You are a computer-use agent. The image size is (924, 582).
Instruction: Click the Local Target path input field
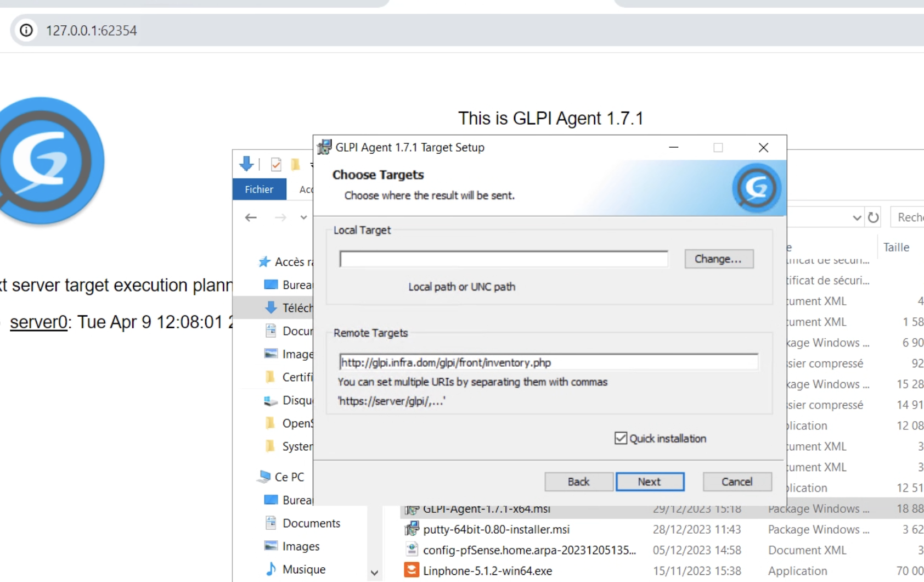tap(503, 259)
